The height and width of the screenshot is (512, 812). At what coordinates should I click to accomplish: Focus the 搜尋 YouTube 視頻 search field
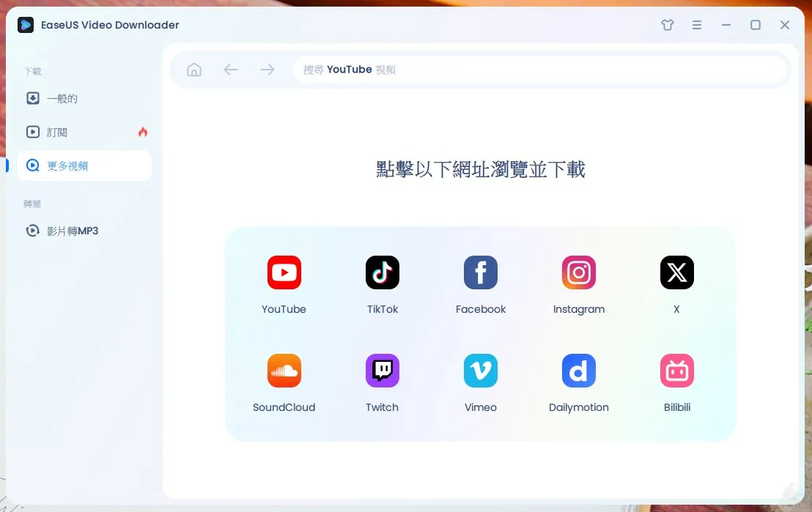539,70
